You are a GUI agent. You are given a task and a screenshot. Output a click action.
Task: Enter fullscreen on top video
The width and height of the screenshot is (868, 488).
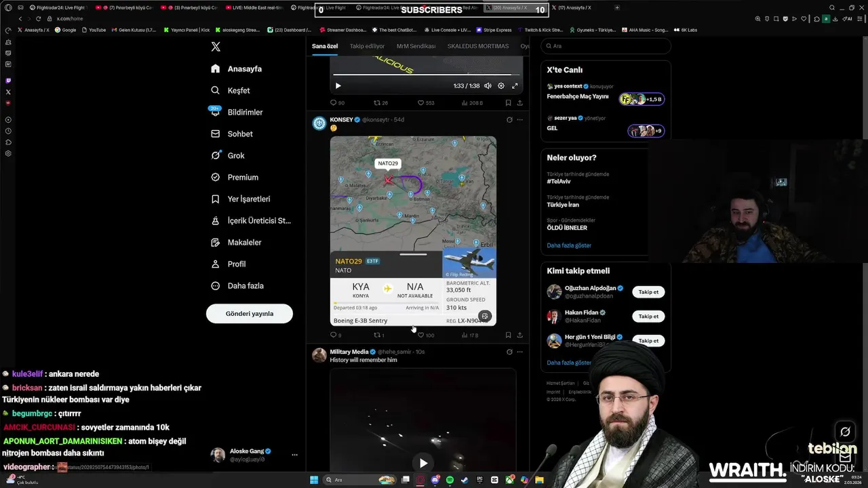515,85
